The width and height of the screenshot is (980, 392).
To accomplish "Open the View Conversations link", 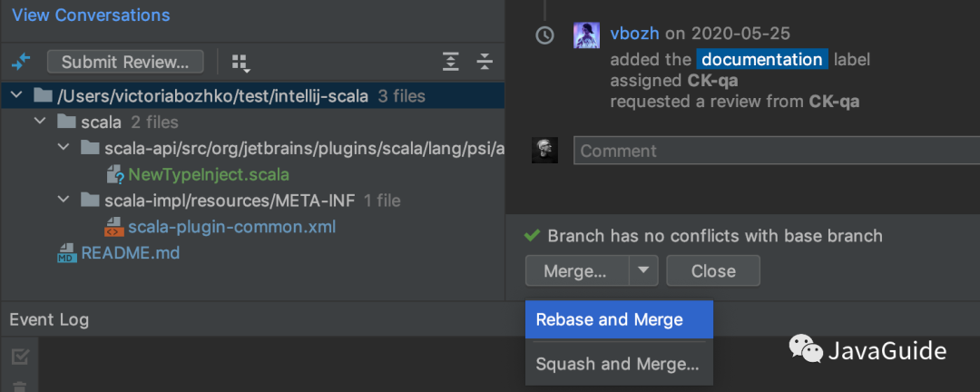I will (91, 15).
